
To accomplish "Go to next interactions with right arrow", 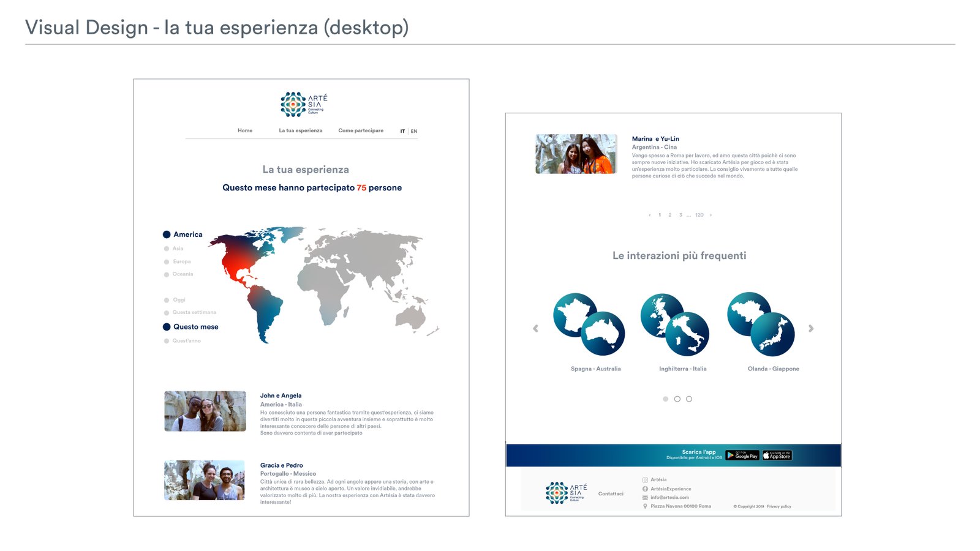I will (811, 329).
